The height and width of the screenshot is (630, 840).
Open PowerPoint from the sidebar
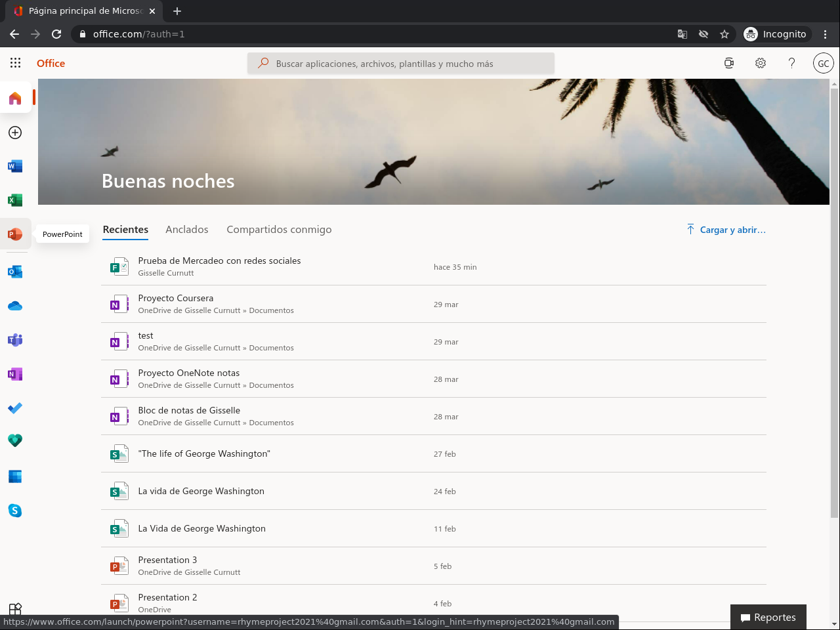tap(15, 234)
